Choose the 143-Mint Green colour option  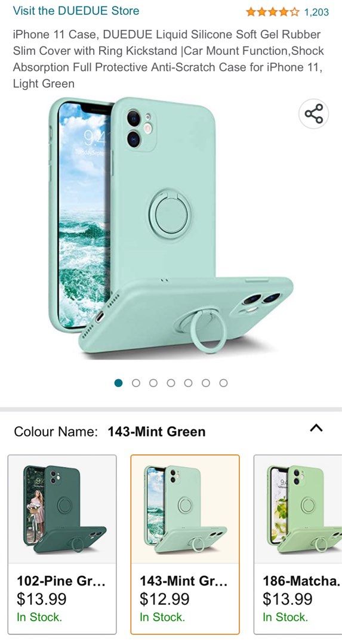[x=185, y=544]
